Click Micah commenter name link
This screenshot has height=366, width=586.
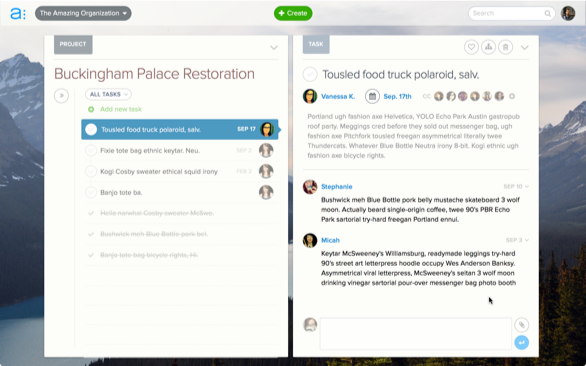pos(330,240)
